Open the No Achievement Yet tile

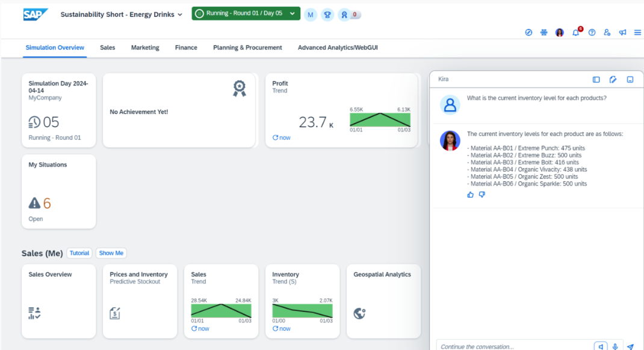coord(179,110)
